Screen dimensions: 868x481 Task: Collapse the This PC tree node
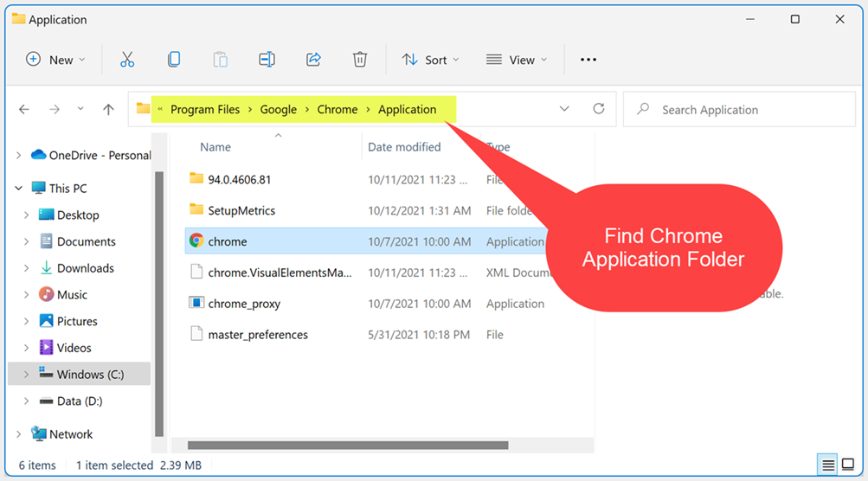[18, 189]
